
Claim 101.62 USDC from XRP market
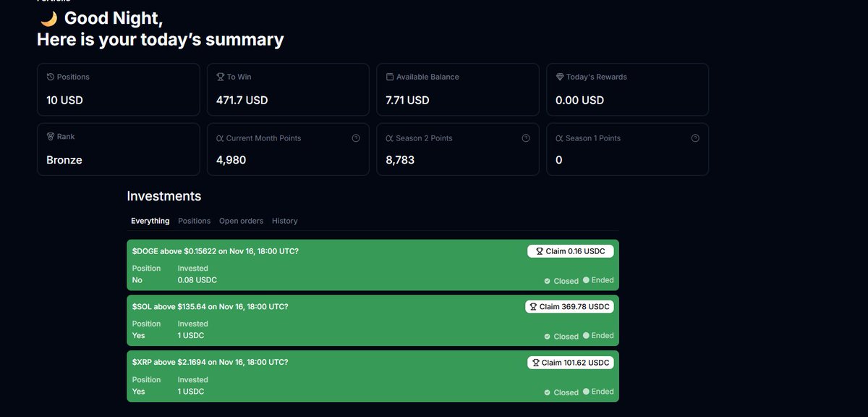(571, 362)
